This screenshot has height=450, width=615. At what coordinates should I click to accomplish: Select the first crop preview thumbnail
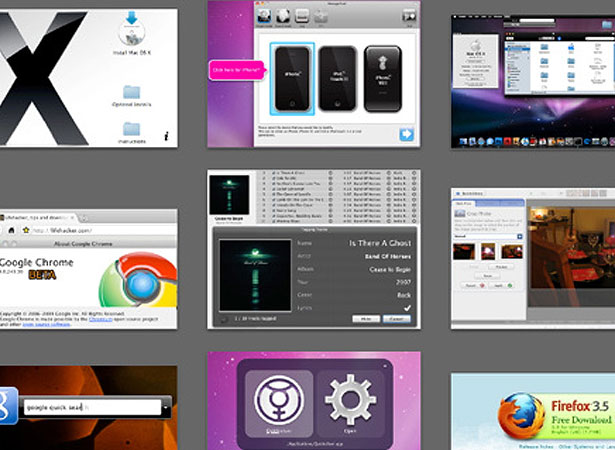464,251
